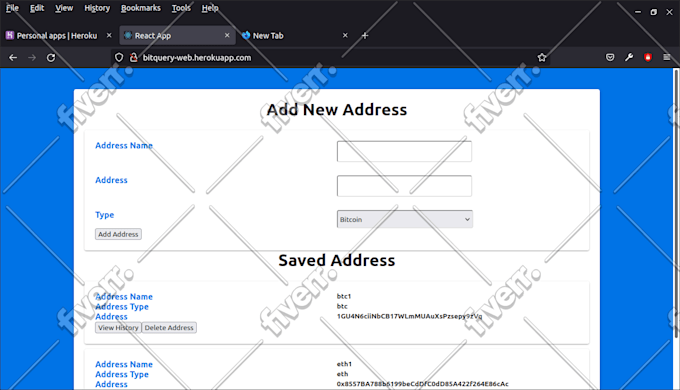
Task: Restore the browser window size
Action: pos(654,12)
